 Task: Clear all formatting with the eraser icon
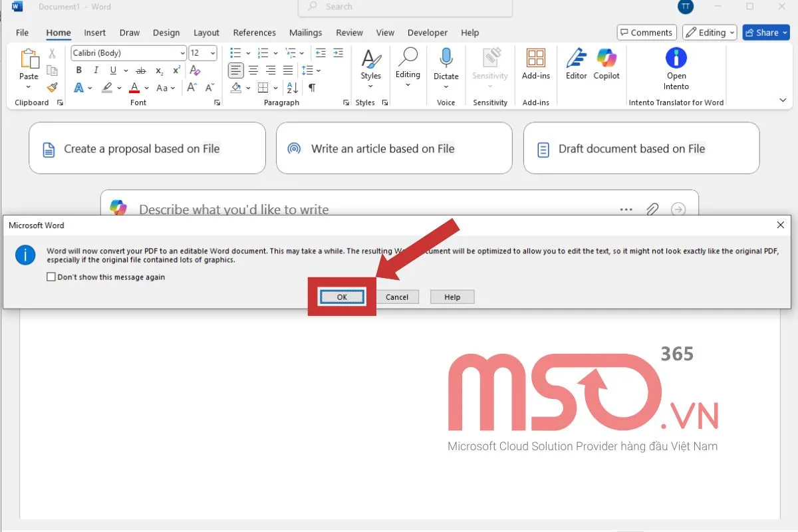tap(195, 70)
